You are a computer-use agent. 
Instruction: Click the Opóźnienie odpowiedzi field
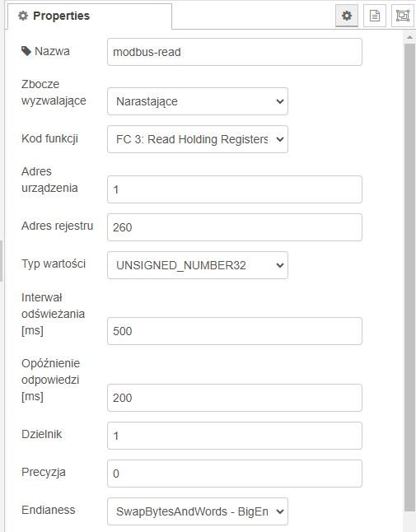[x=235, y=398]
